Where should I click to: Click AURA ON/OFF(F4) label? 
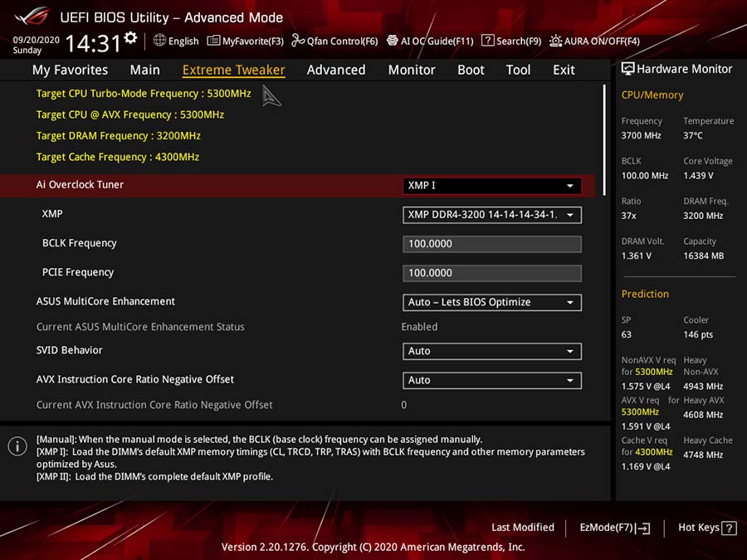click(x=602, y=41)
